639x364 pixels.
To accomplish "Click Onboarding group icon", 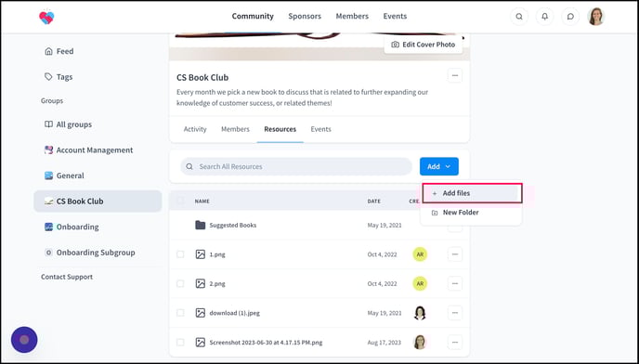I will 48,227.
